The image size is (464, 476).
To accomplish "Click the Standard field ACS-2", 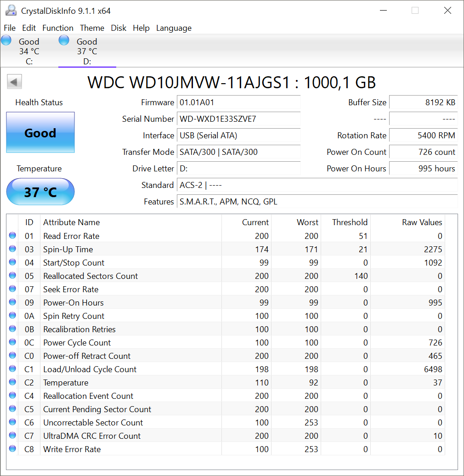I will coord(317,185).
